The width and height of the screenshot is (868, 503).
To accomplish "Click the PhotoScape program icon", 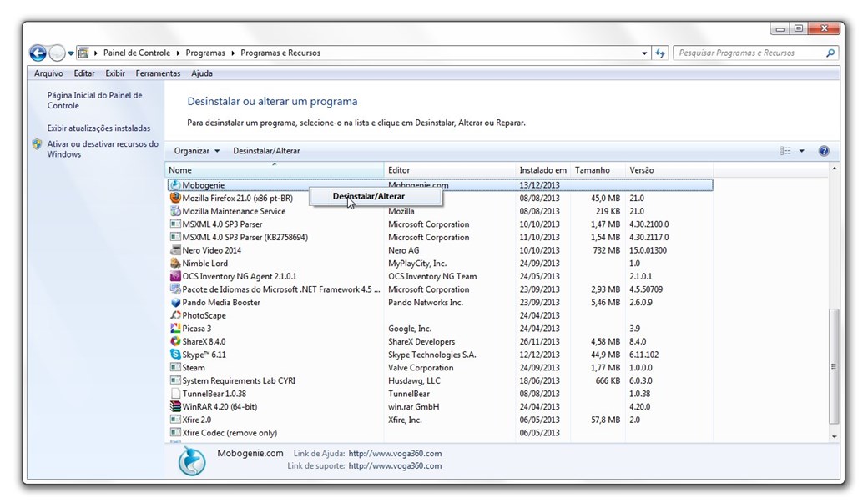I will pyautogui.click(x=175, y=315).
